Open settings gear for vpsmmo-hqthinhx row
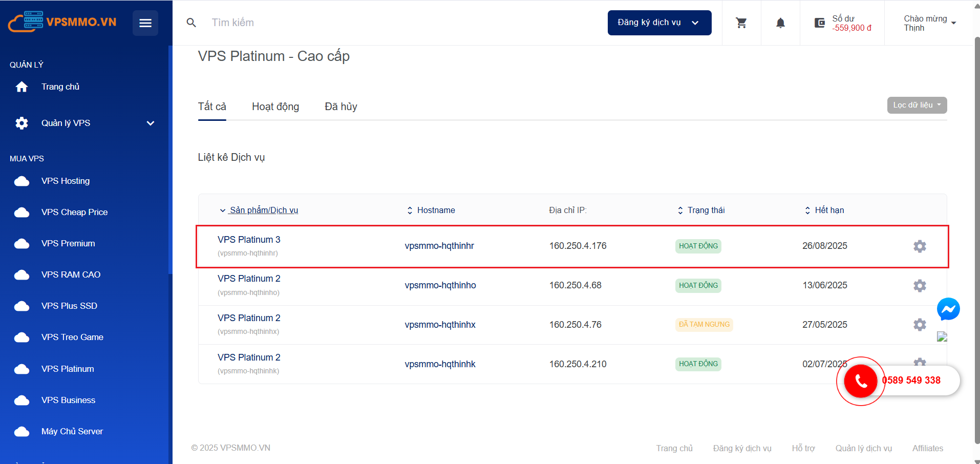Image resolution: width=980 pixels, height=464 pixels. click(x=920, y=325)
